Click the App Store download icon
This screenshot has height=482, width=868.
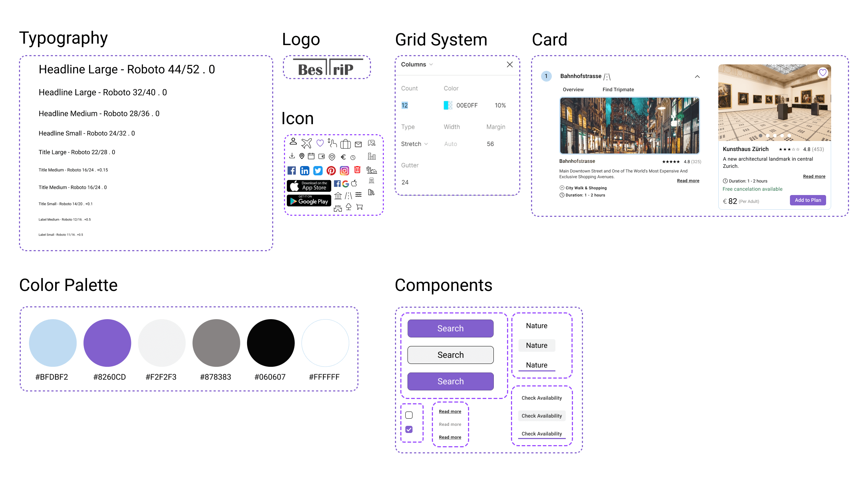pyautogui.click(x=309, y=183)
